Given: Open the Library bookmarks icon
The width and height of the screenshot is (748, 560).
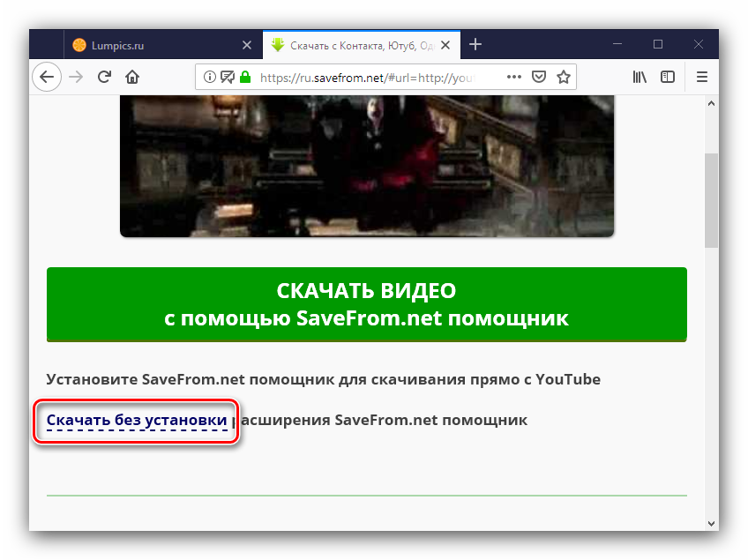Looking at the screenshot, I should (x=640, y=77).
